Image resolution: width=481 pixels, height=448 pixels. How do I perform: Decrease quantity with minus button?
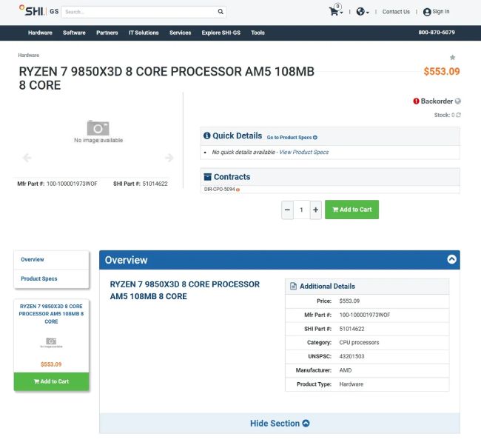(x=288, y=210)
